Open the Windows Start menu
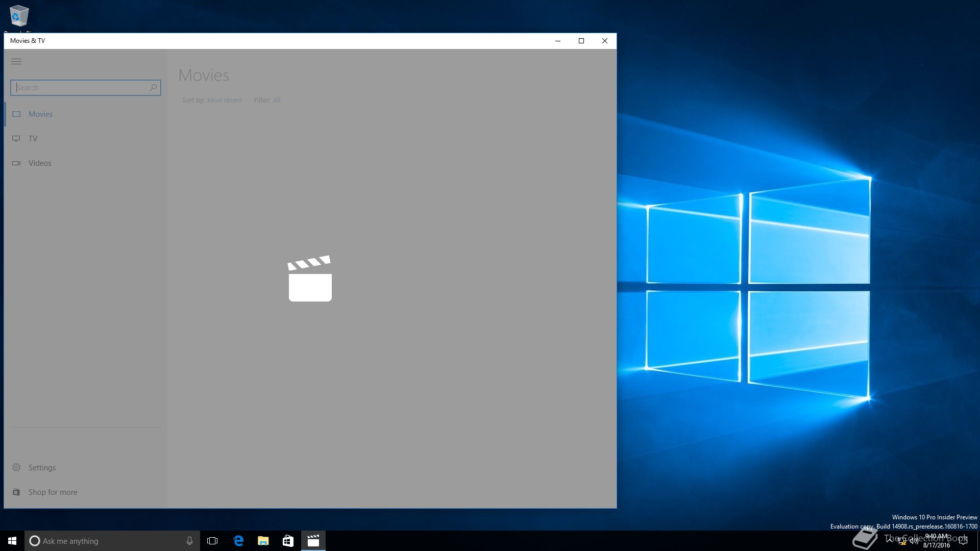Viewport: 980px width, 551px height. pyautogui.click(x=12, y=541)
